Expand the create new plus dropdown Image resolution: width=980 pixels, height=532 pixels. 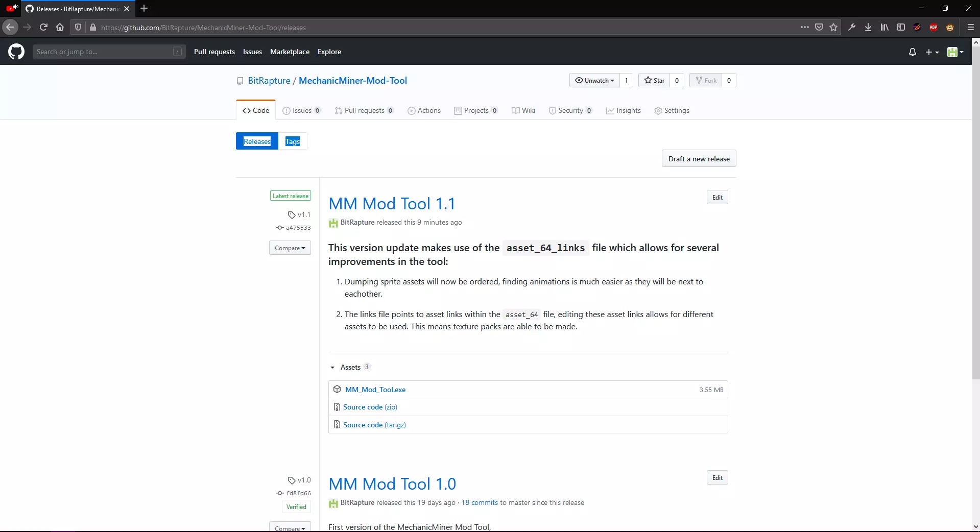click(x=932, y=52)
